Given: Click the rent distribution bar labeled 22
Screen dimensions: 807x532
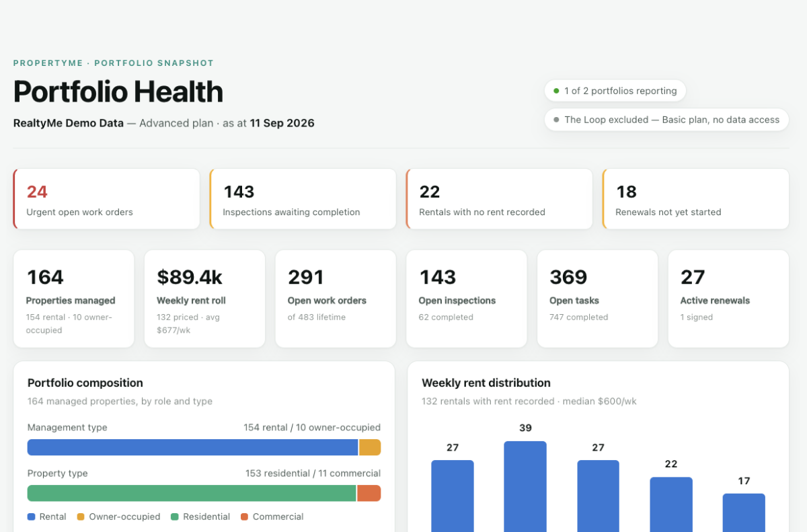Looking at the screenshot, I should [x=671, y=504].
